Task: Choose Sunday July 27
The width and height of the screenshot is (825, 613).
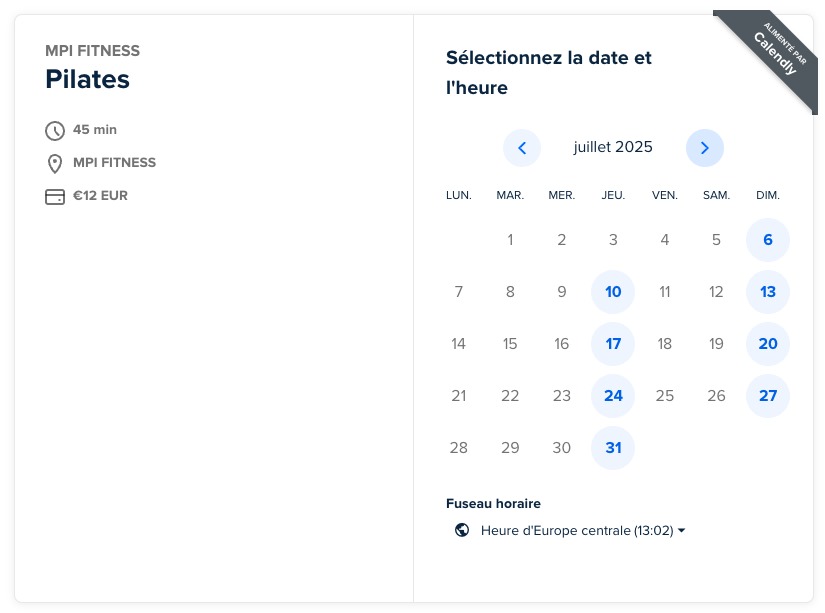Action: [768, 396]
